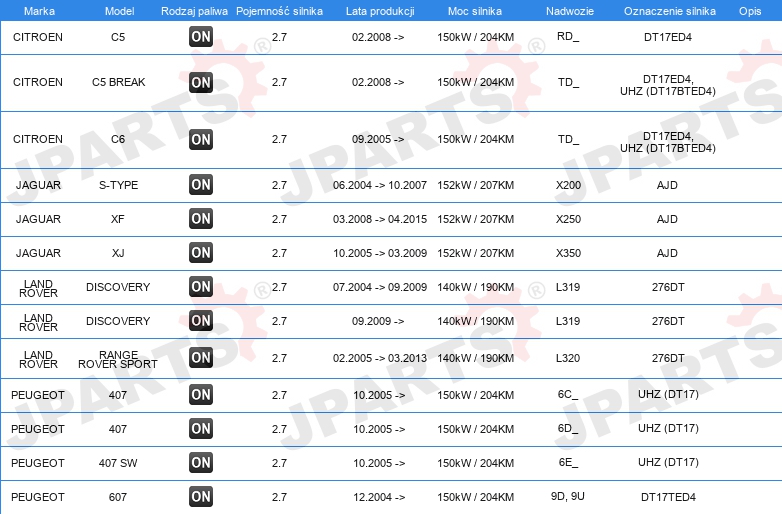The image size is (782, 514).
Task: Click the ON fuel icon in JAGUAR XJ row
Action: click(x=201, y=252)
